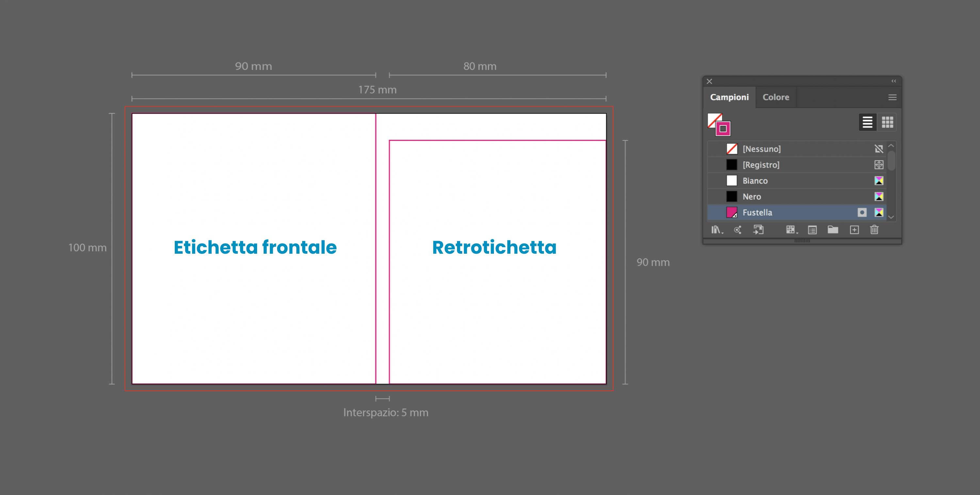Screen dimensions: 980x495
Task: Click the Open Color Themes panel icon
Action: pyautogui.click(x=738, y=230)
